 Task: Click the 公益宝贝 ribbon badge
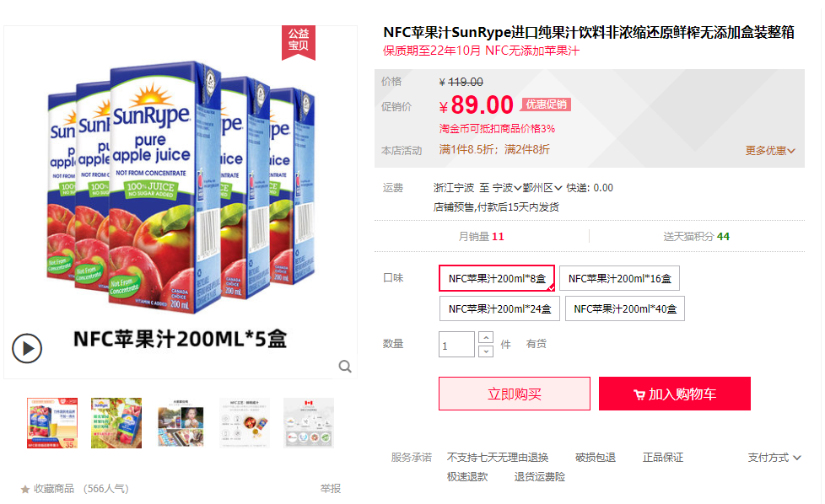coord(299,42)
